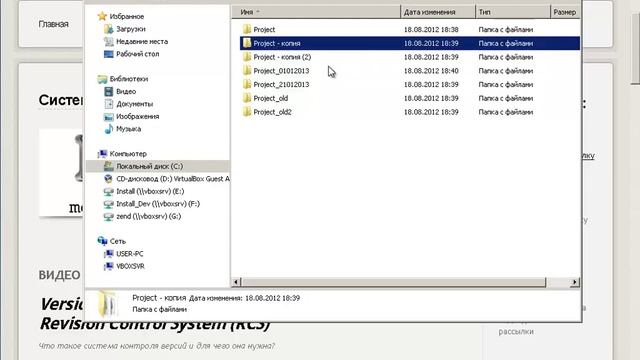Viewport: 640px width, 360px height.
Task: Click the Библиотеки icon
Action: (x=102, y=79)
